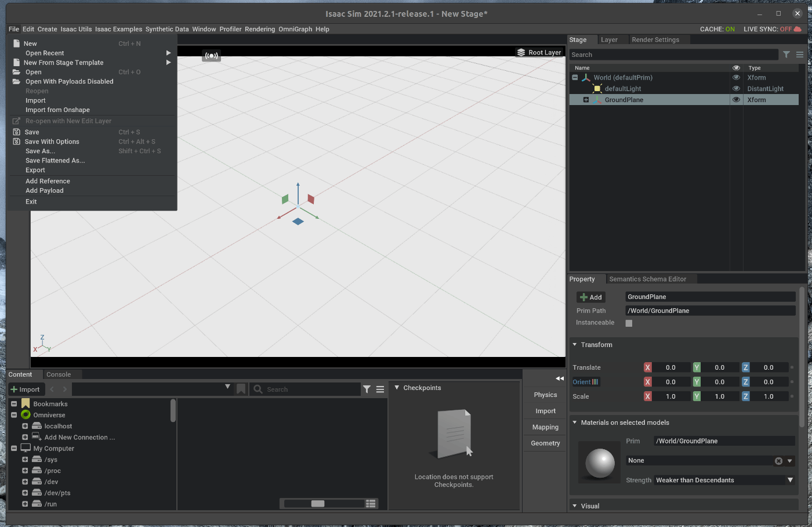This screenshot has width=812, height=527.
Task: Click the Content search magnifier icon
Action: click(x=258, y=389)
